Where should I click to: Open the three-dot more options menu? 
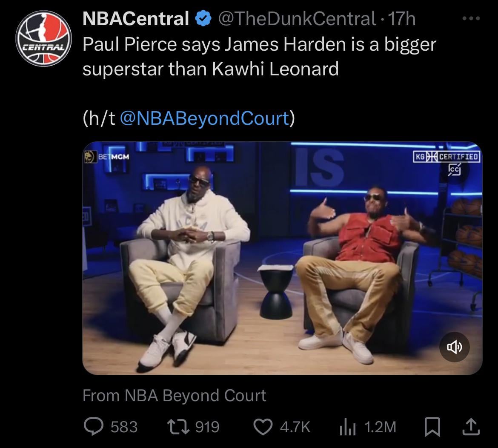[x=471, y=18]
